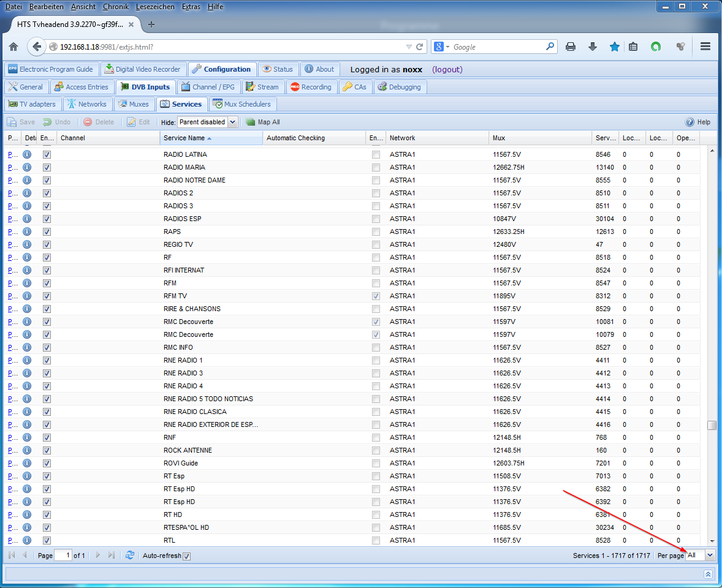Toggle Enabled checkbox for ROVI Guide
This screenshot has height=588, width=722.
47,463
